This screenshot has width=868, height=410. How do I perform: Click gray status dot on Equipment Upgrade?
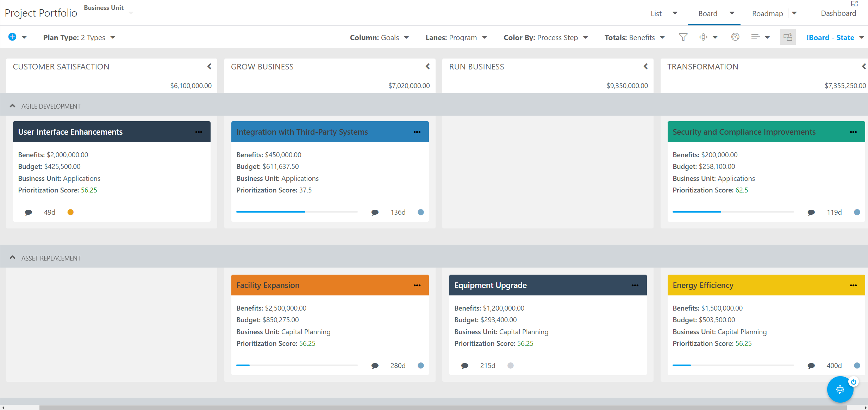pyautogui.click(x=511, y=366)
